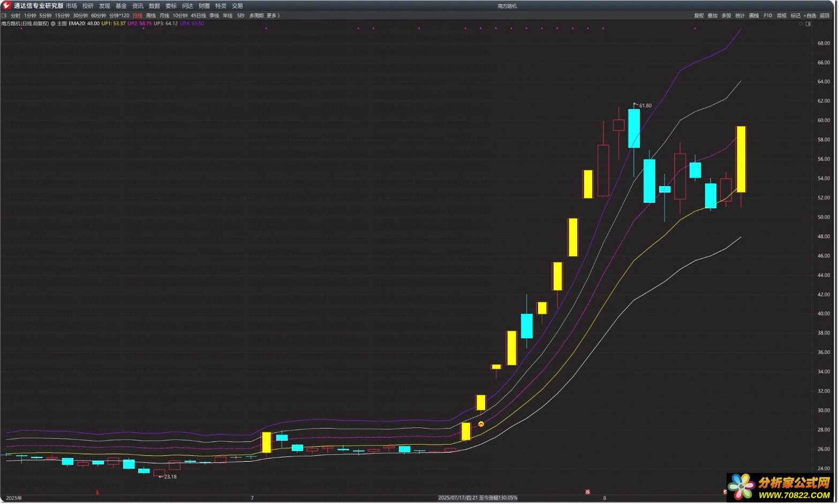Open the 特灵 menu
The width and height of the screenshot is (839, 504).
pos(221,6)
